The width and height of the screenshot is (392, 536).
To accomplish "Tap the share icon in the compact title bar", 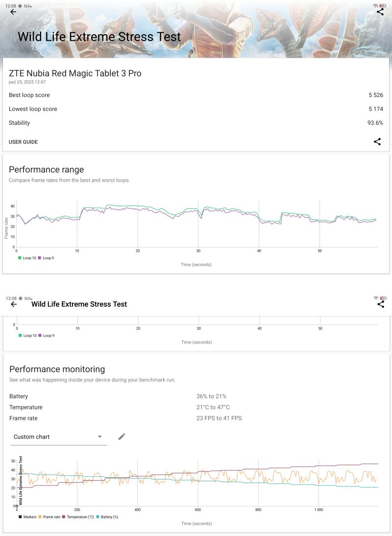I will coord(381,304).
